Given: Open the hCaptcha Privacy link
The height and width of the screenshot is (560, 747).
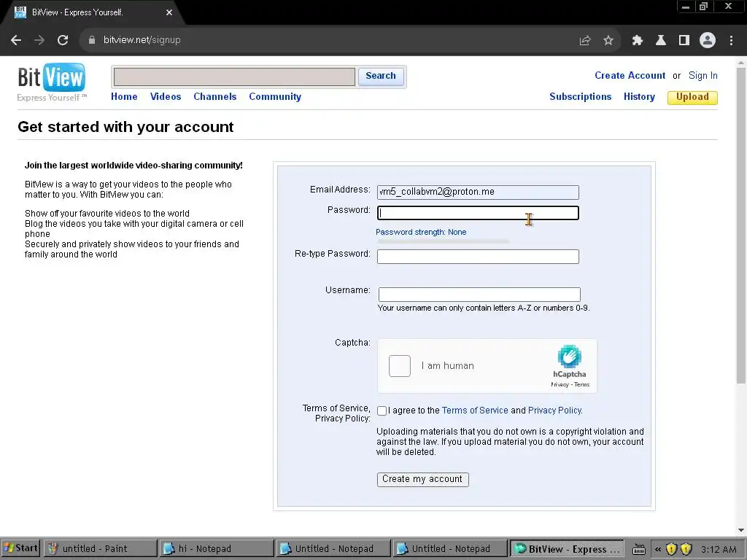Looking at the screenshot, I should click(560, 385).
